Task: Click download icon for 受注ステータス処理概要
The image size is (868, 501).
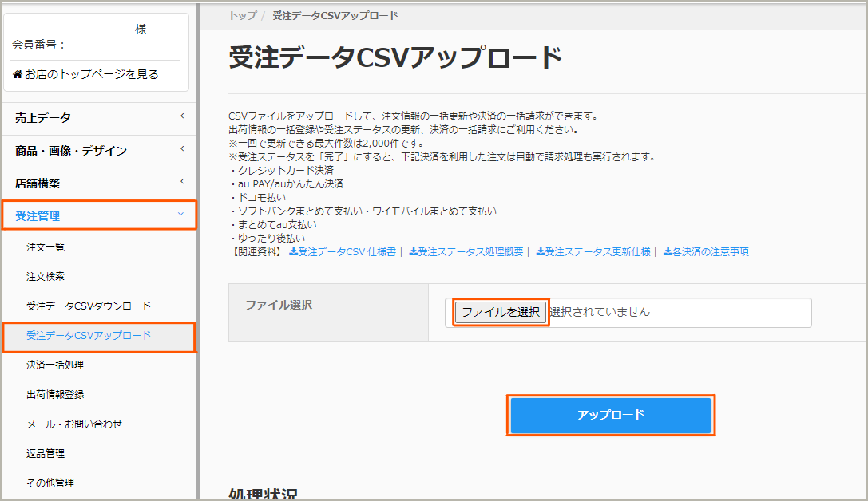Action: pos(413,251)
